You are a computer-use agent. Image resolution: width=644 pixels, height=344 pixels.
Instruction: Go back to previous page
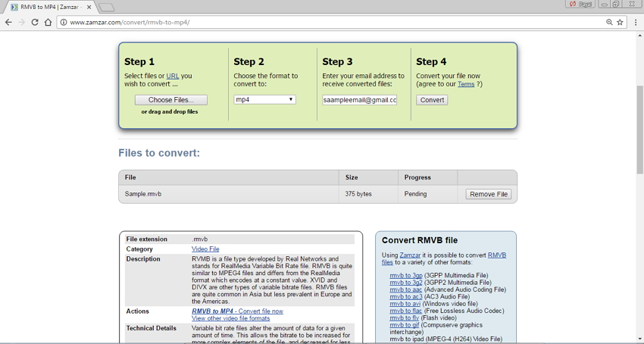coord(8,22)
